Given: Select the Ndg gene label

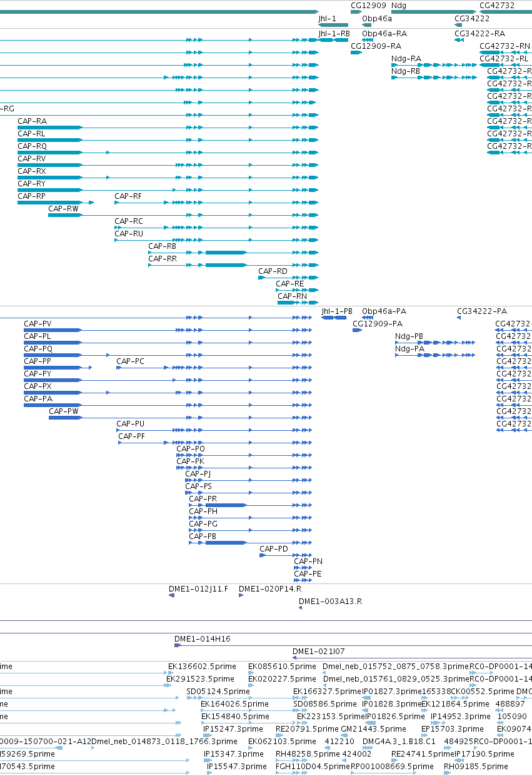Looking at the screenshot, I should pyautogui.click(x=399, y=6).
